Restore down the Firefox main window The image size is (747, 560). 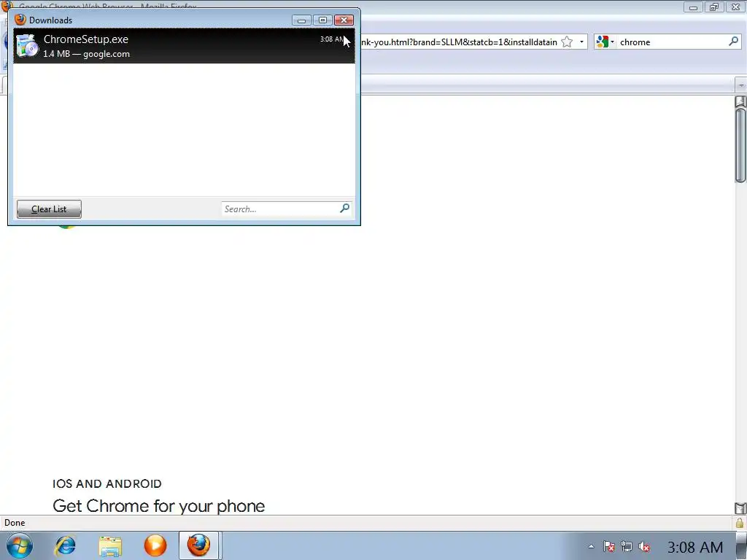[714, 7]
